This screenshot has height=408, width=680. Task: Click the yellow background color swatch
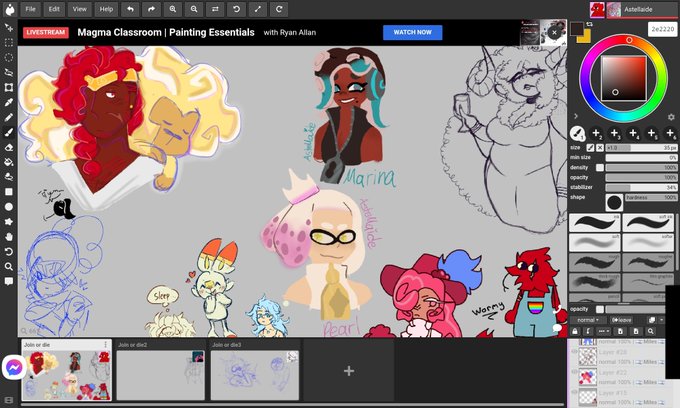tap(586, 37)
